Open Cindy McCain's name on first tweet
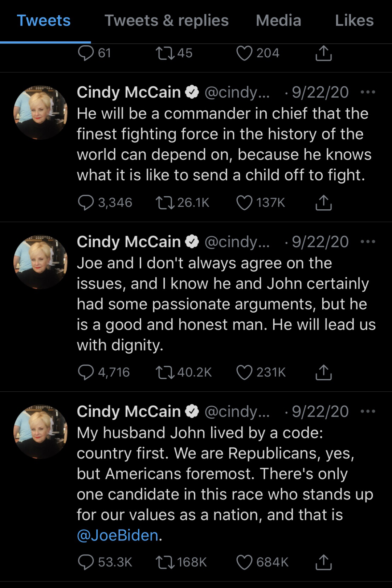Viewport: 392px width, 588px height. pyautogui.click(x=129, y=92)
